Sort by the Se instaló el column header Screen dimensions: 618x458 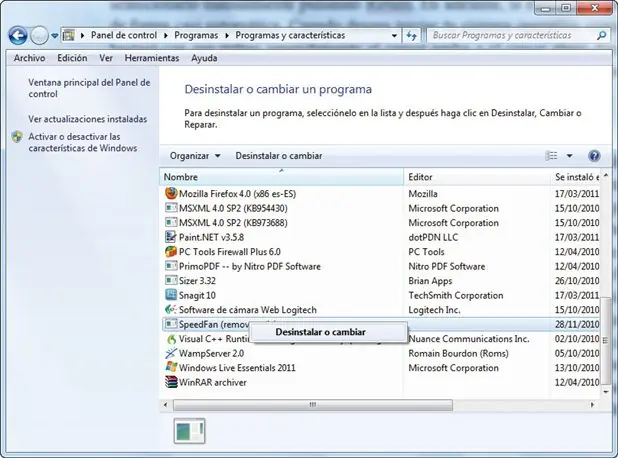click(x=576, y=177)
